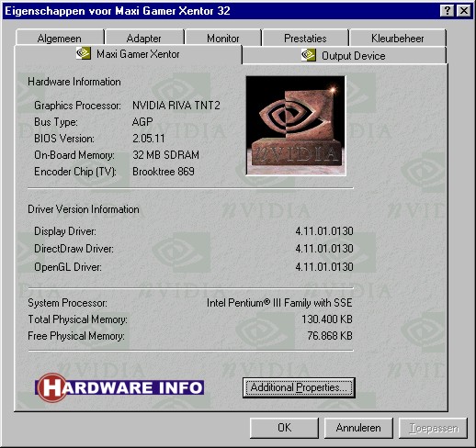Click the 'NVIDIA RIVA TNT2' processor value
Image resolution: width=476 pixels, height=448 pixels.
click(176, 106)
